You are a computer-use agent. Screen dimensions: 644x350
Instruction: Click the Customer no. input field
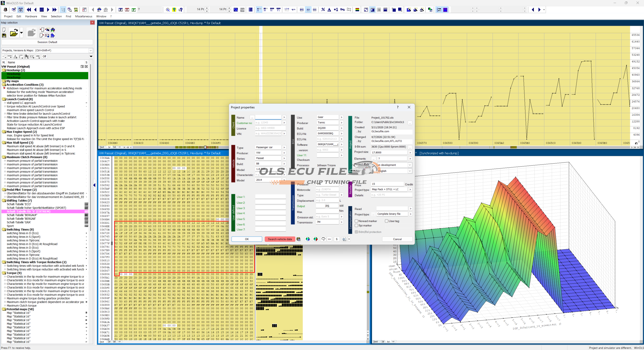pos(268,123)
